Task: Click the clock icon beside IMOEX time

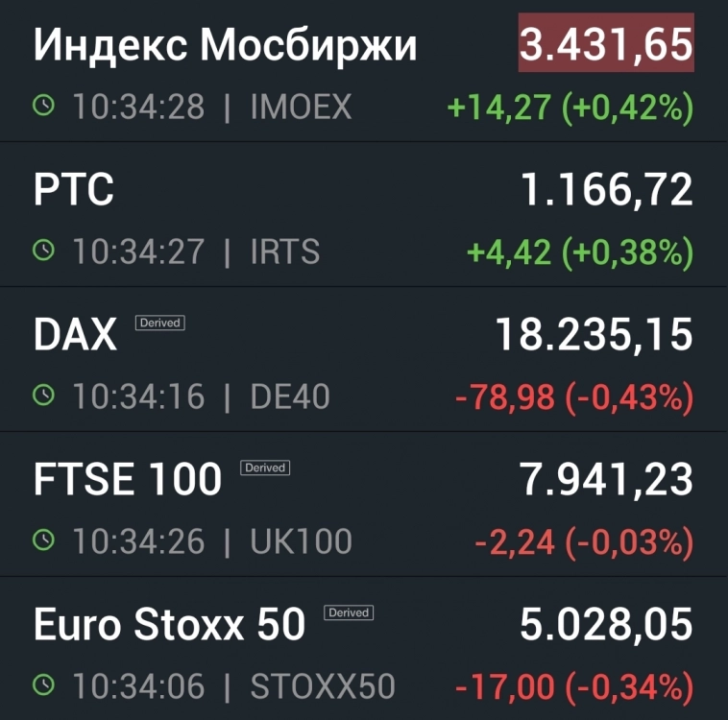Action: [44, 107]
